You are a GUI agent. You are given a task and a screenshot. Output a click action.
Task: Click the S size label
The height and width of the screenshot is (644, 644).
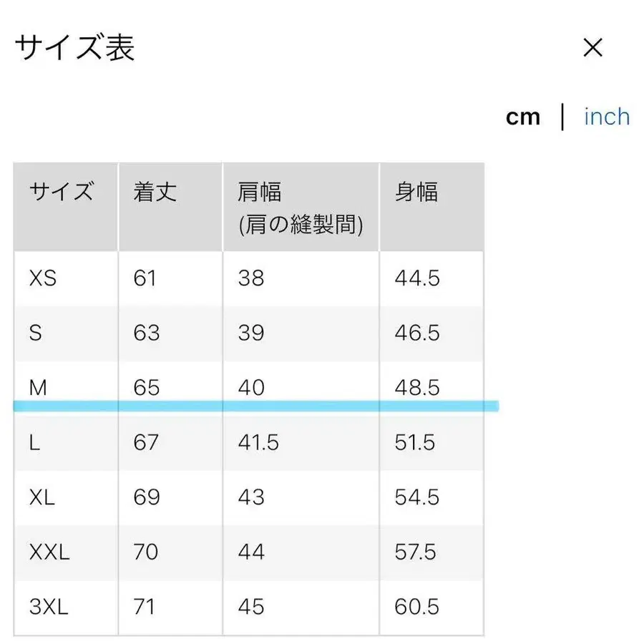(35, 333)
